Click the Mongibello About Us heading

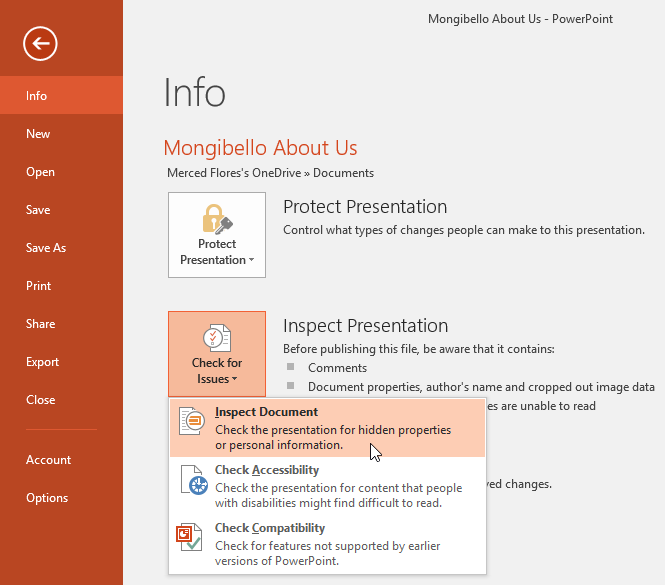[260, 148]
